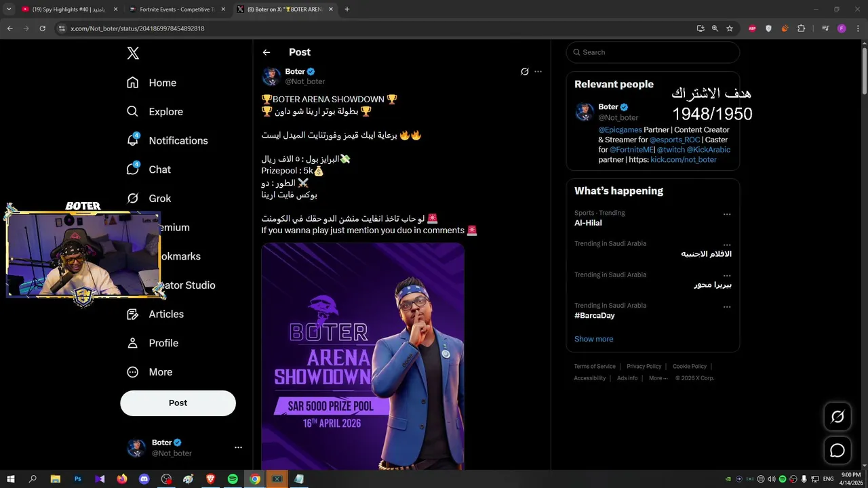This screenshot has width=868, height=488.
Task: Expand the More menu in sidebar
Action: (x=150, y=372)
